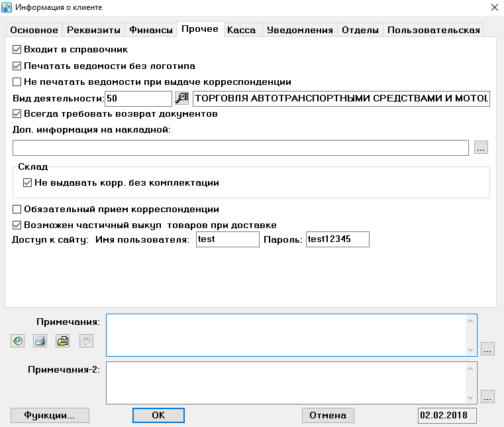The height and width of the screenshot is (427, 504).
Task: Click the date field 02.02.2018
Action: 447,415
